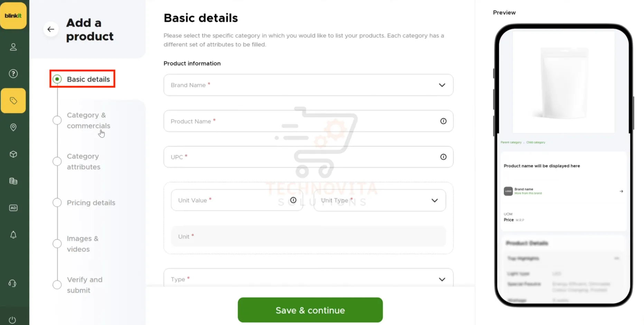Screen dimensions: 644x325
Task: Click the UPC info tooltip icon
Action: 444,156
